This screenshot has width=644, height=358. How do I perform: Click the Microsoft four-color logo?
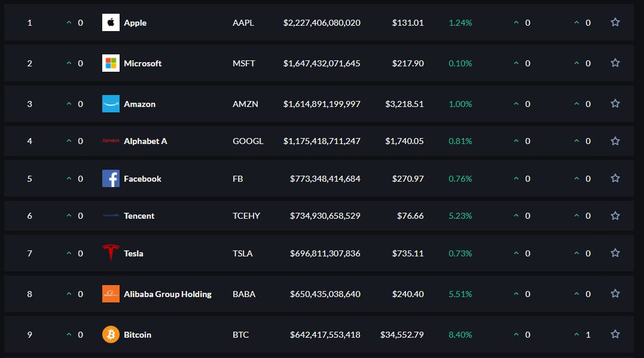pos(111,63)
